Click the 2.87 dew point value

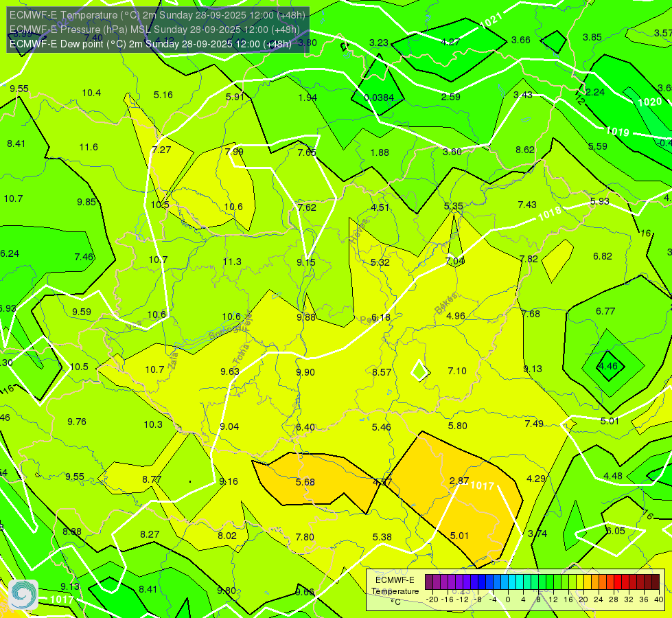[459, 481]
